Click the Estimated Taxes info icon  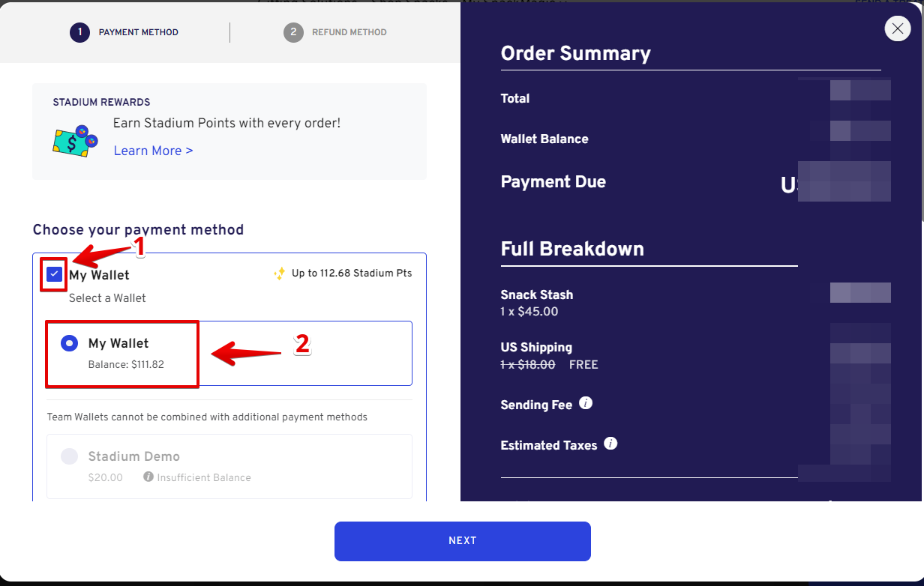611,444
